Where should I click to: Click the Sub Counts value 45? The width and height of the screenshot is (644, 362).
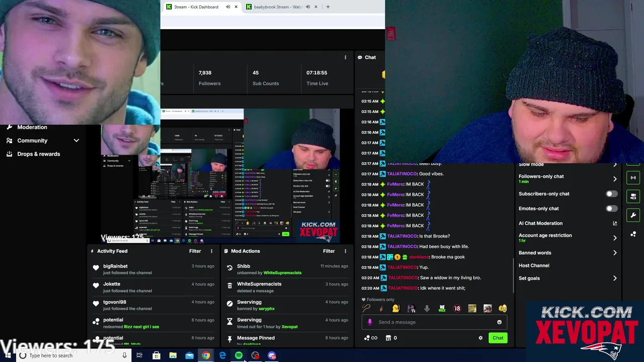click(x=256, y=73)
